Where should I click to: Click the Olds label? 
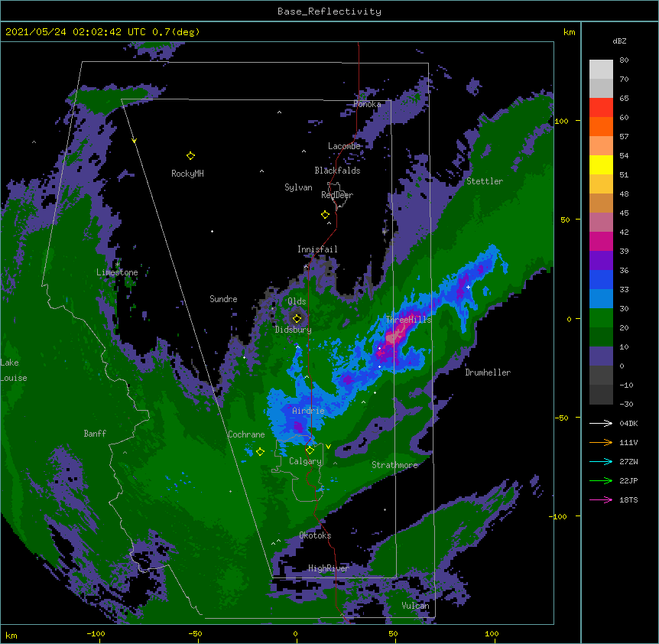click(x=297, y=301)
